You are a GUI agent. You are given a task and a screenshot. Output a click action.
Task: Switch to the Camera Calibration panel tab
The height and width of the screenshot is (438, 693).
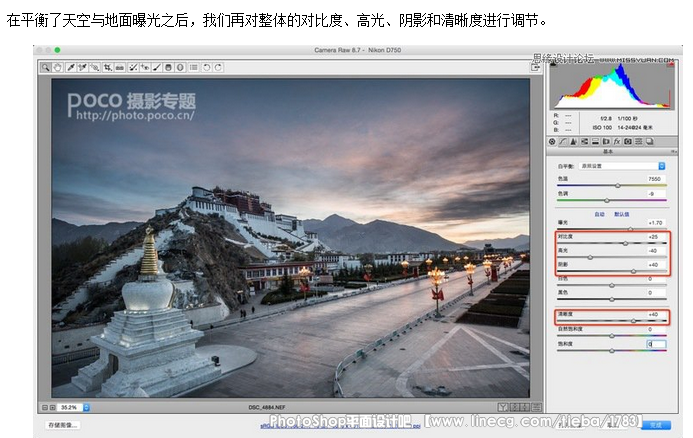628,141
